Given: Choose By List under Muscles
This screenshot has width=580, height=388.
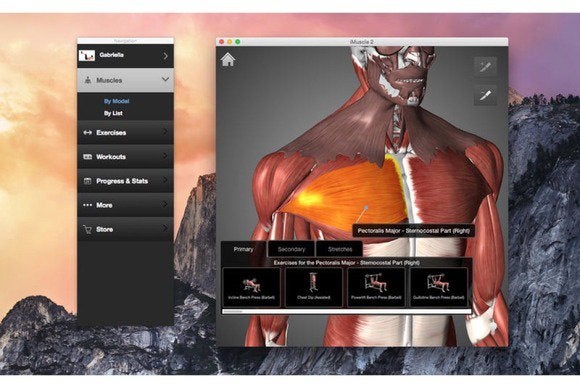Looking at the screenshot, I should 113,113.
